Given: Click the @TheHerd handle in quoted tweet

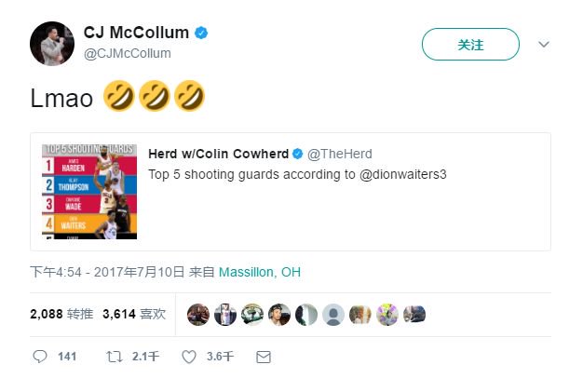Looking at the screenshot, I should point(340,154).
